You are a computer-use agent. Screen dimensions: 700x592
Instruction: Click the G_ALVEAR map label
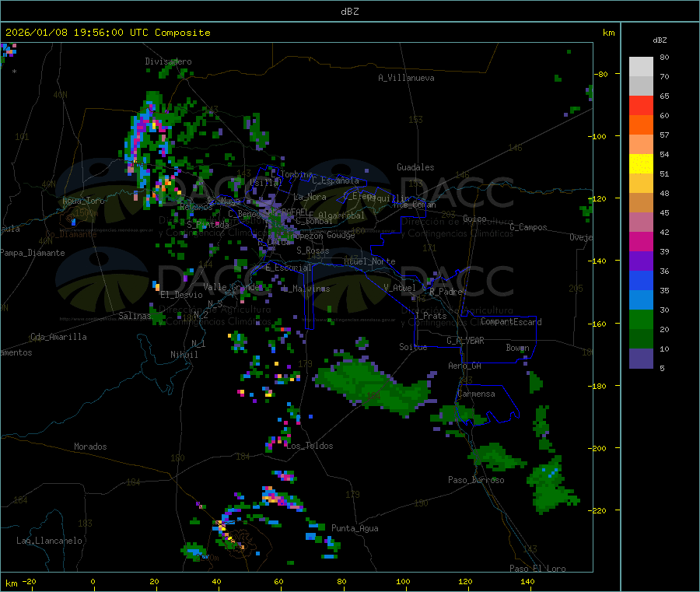[x=465, y=341]
